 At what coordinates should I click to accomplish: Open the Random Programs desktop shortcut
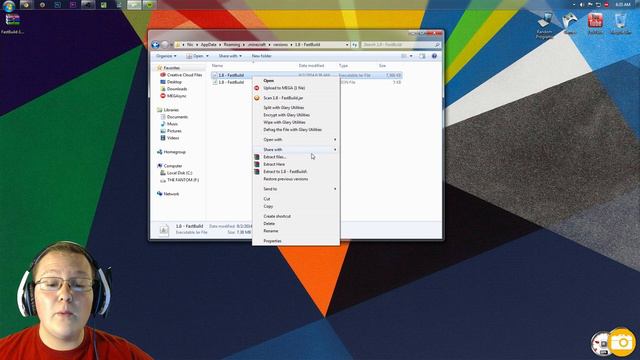click(544, 25)
